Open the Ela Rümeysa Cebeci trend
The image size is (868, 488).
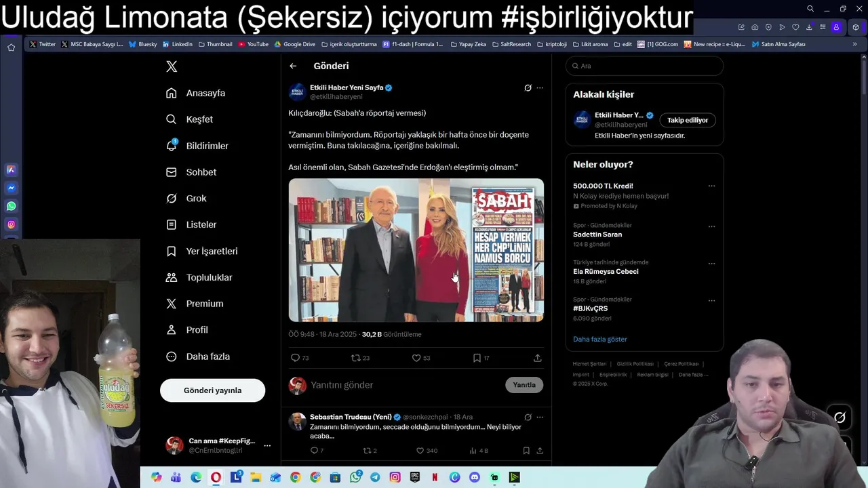pos(606,272)
